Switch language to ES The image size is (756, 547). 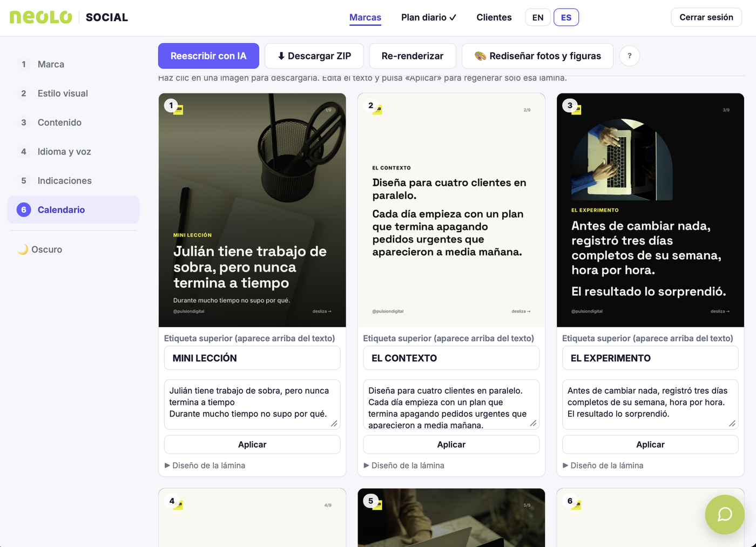(x=566, y=17)
